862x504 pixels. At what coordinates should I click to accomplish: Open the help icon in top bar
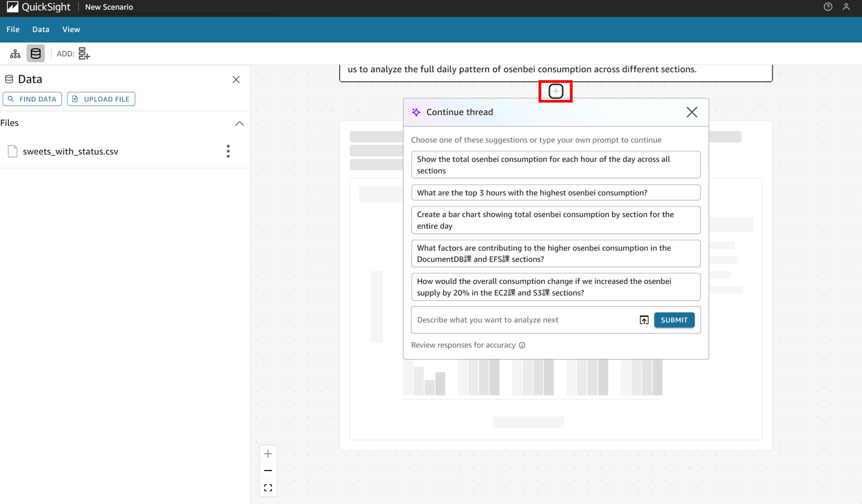click(x=828, y=7)
